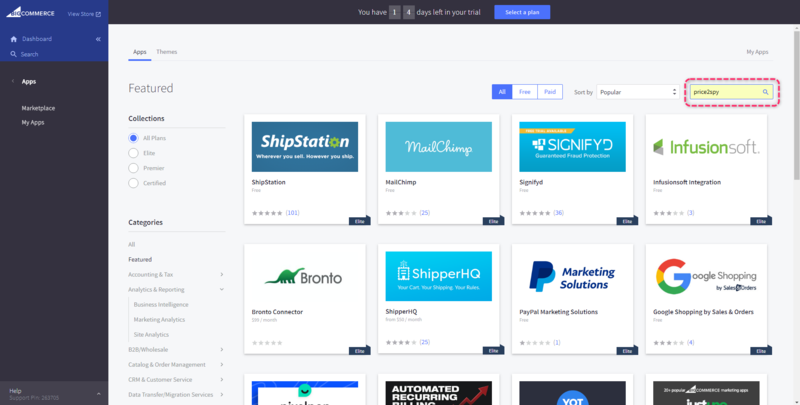The height and width of the screenshot is (405, 800).
Task: Click Search in the sidebar
Action: pos(30,54)
